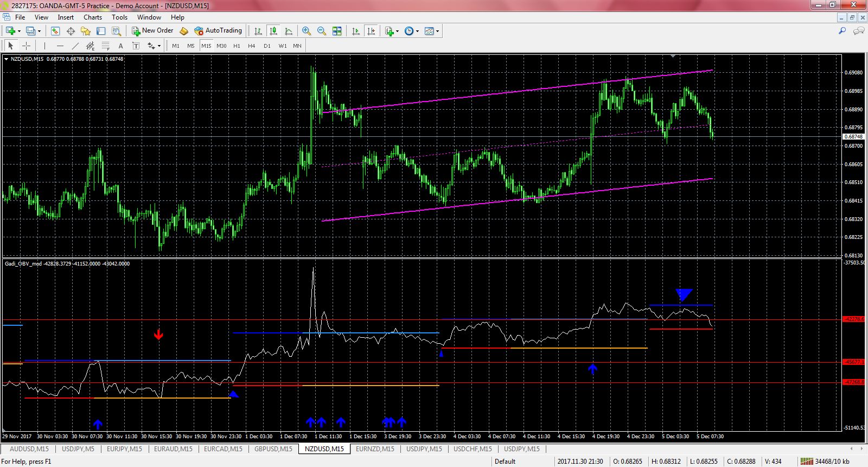Click the Indicators list icon
Image resolution: width=868 pixels, height=467 pixels.
390,31
